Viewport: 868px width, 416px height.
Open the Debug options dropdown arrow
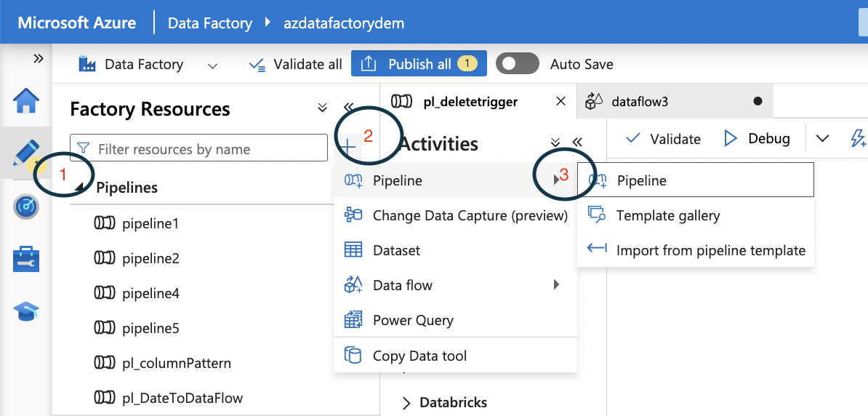[x=823, y=138]
